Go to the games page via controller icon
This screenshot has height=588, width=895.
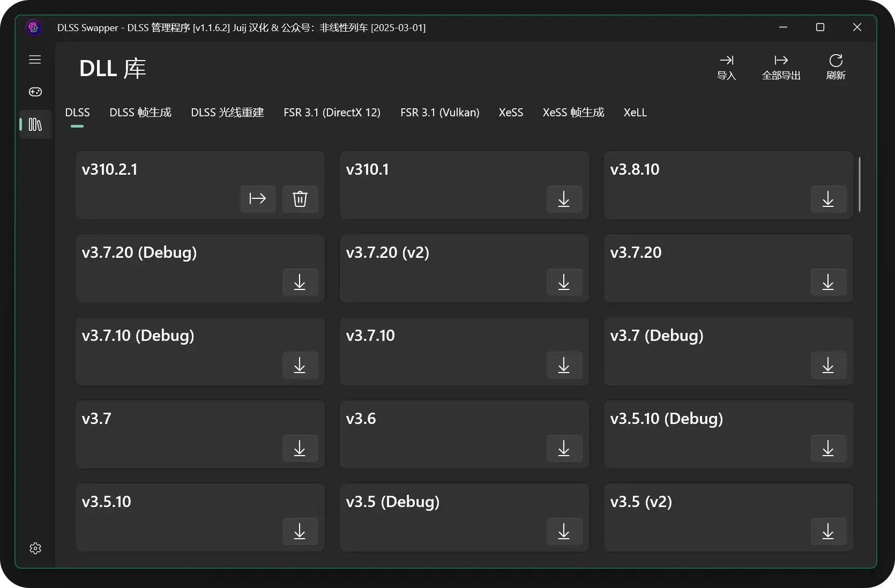35,92
